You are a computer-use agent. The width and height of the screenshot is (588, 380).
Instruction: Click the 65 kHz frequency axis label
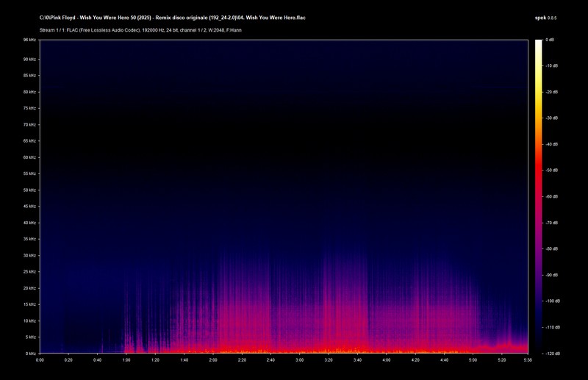point(29,140)
